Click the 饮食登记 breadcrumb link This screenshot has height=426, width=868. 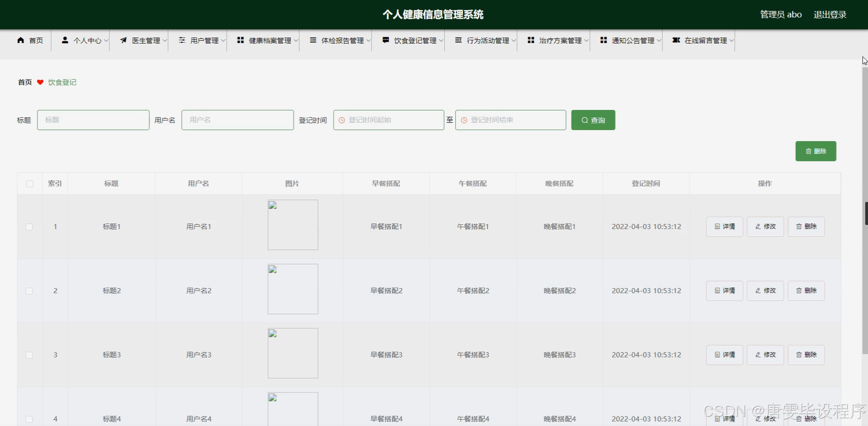62,82
